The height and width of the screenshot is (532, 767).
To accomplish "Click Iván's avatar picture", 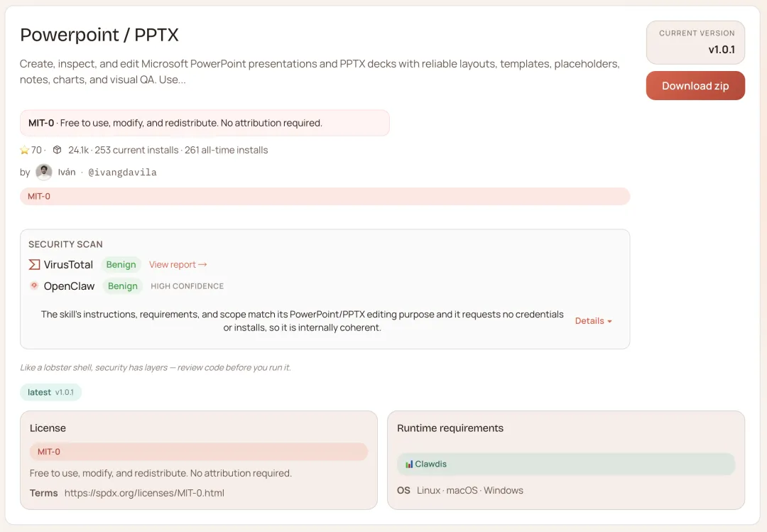I will (44, 172).
